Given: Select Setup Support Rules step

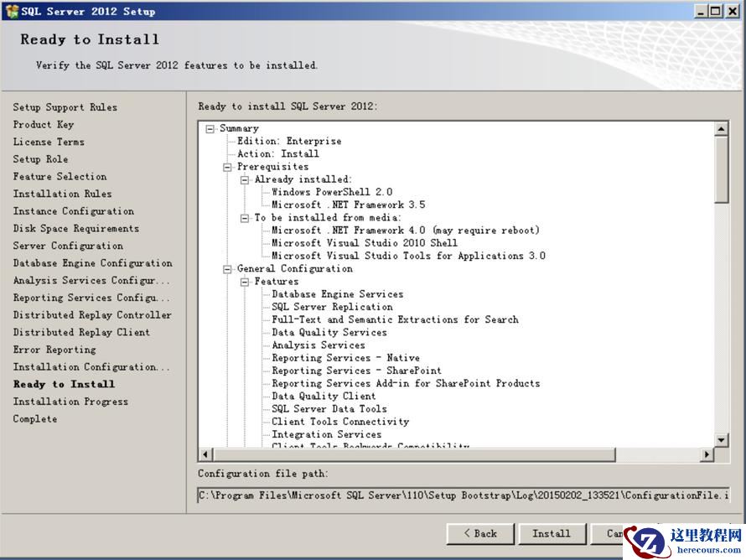Looking at the screenshot, I should coord(65,107).
